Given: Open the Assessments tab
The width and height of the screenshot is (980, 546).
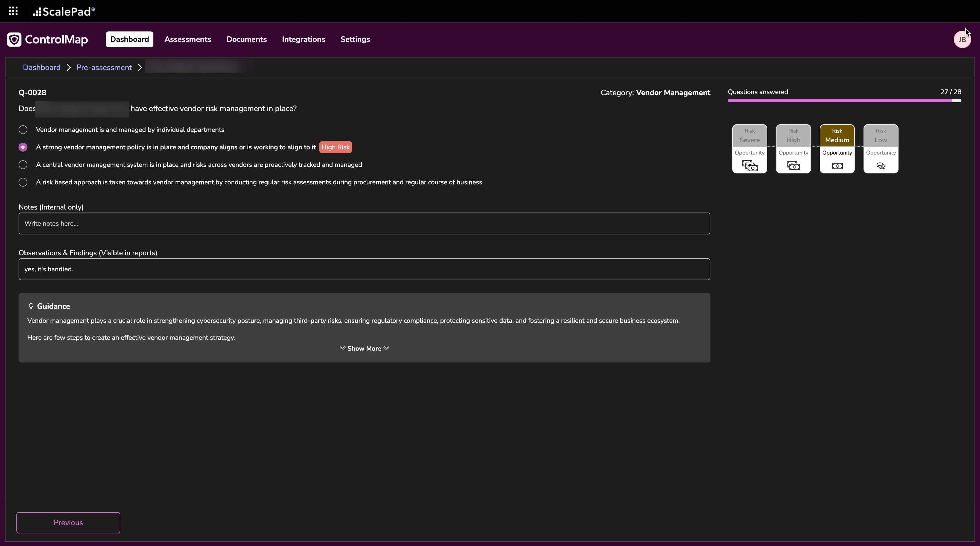Looking at the screenshot, I should pyautogui.click(x=188, y=40).
